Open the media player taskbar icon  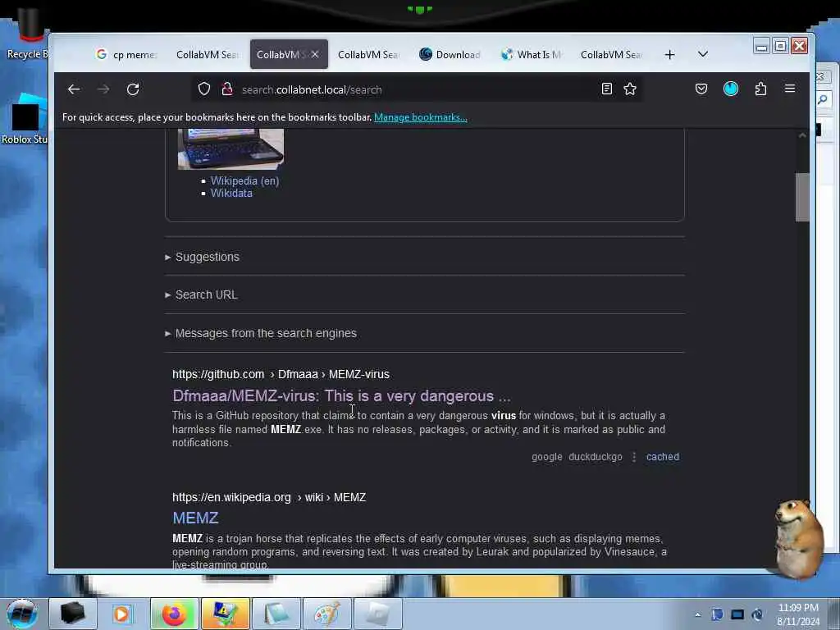(x=121, y=614)
